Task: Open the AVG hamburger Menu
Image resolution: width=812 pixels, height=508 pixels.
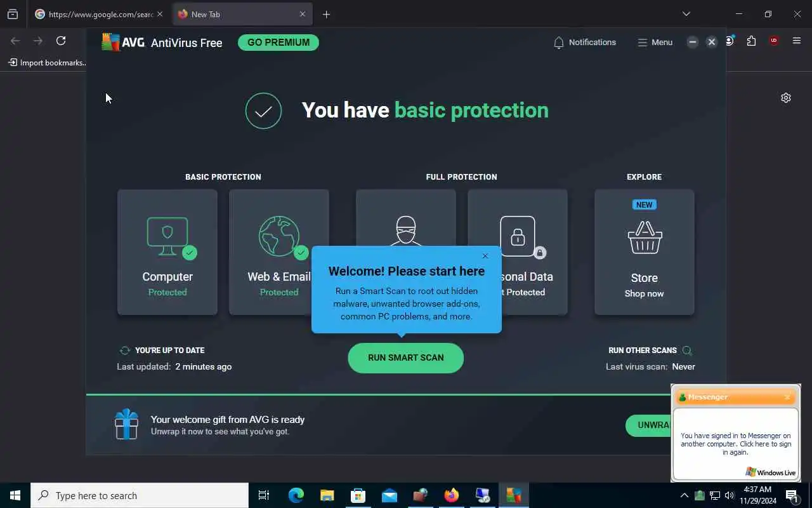Action: 655,43
